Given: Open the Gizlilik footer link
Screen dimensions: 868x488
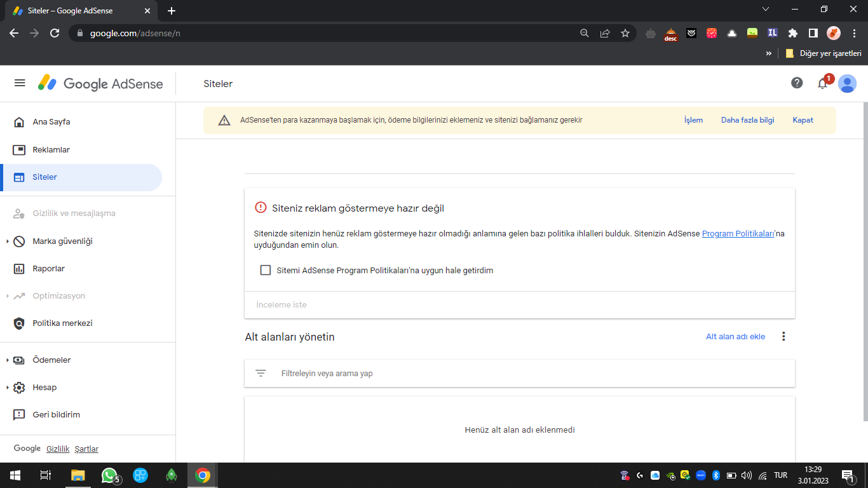Looking at the screenshot, I should (58, 449).
